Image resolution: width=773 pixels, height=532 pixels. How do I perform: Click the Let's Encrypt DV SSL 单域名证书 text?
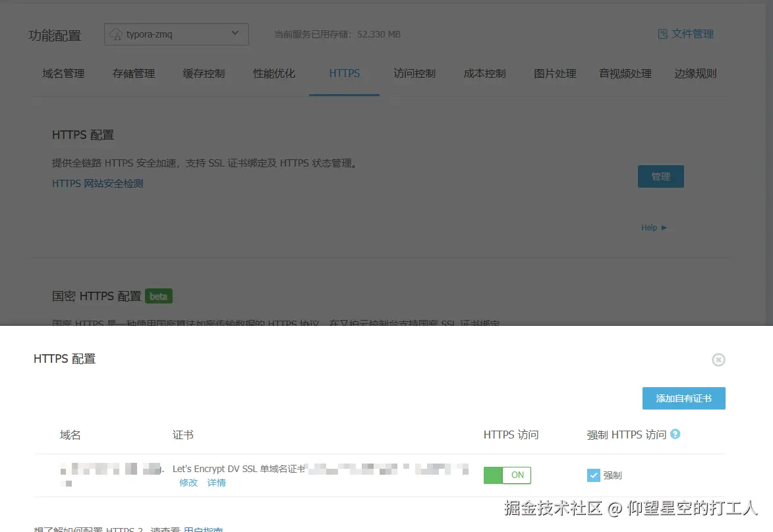(239, 469)
